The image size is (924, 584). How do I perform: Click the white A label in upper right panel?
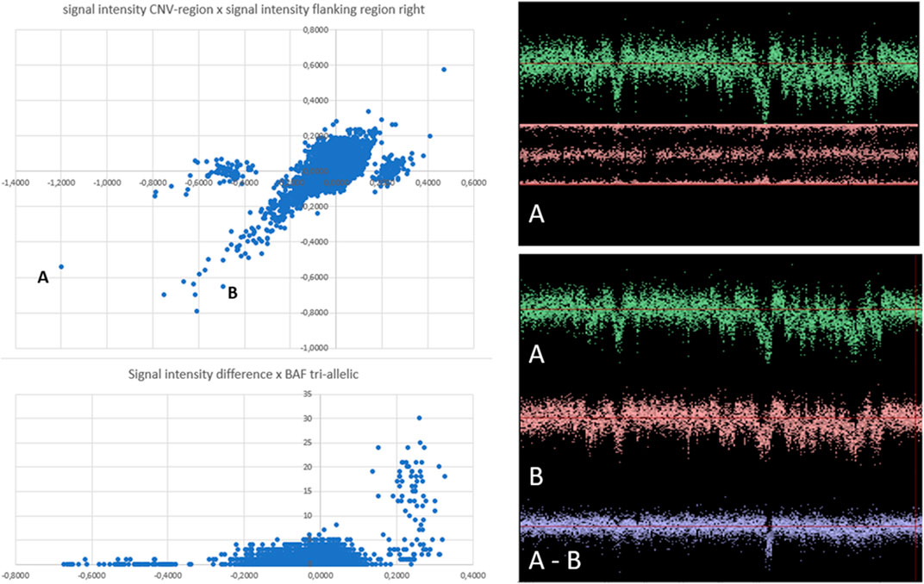(536, 213)
